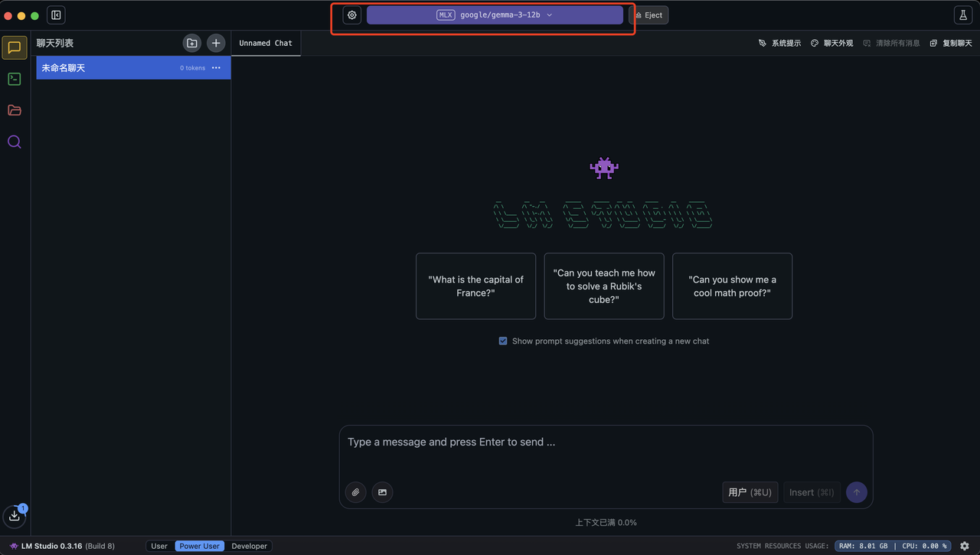
Task: Open 系统提示 system prompt
Action: point(779,43)
